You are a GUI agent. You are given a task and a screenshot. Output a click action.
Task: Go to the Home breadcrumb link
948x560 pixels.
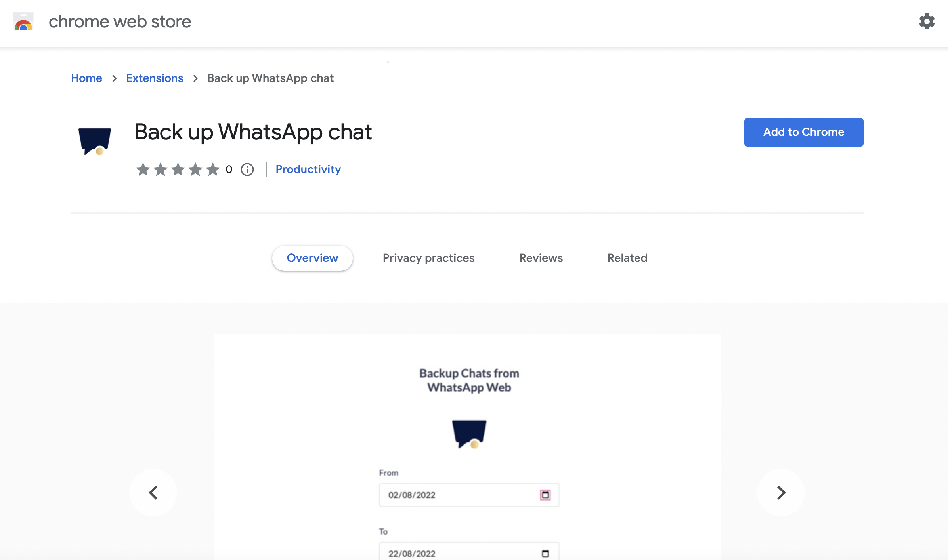coord(86,78)
